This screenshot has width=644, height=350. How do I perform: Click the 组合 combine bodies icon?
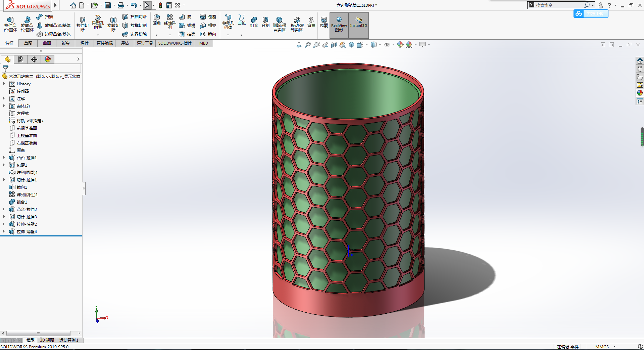point(254,22)
